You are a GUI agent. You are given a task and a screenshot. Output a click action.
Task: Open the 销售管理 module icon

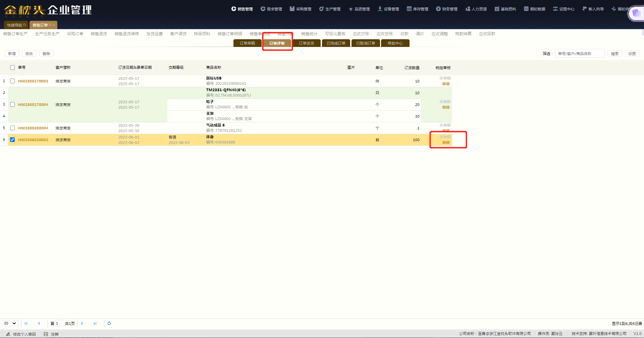tap(234, 9)
